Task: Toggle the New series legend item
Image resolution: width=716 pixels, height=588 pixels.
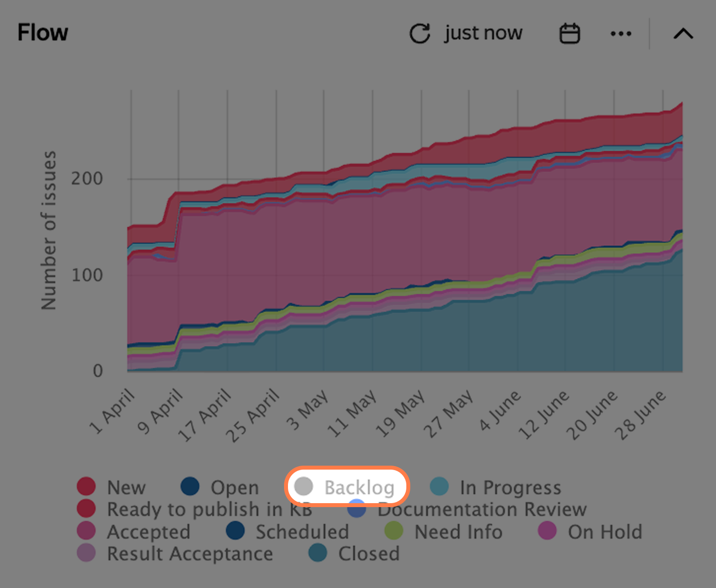Action: click(111, 487)
